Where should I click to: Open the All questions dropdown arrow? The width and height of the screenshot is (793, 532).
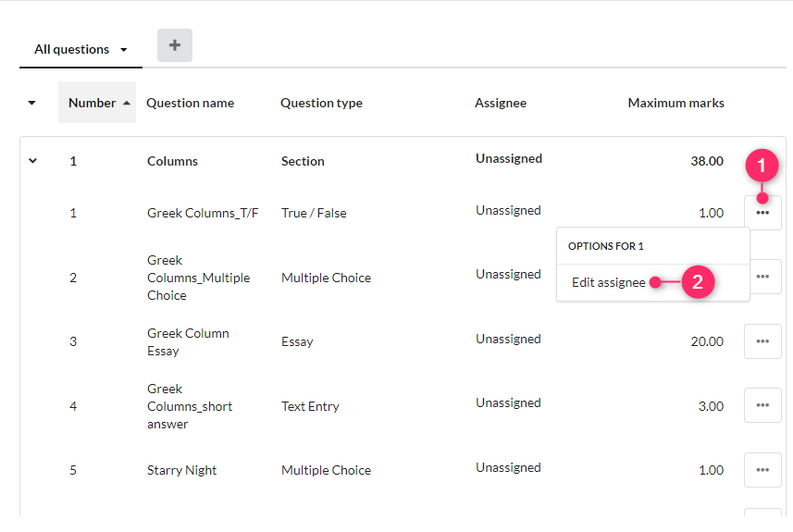click(124, 50)
